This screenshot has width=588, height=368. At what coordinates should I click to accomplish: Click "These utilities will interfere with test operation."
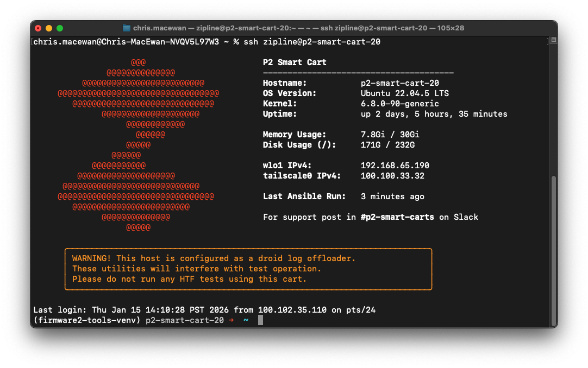(x=197, y=269)
